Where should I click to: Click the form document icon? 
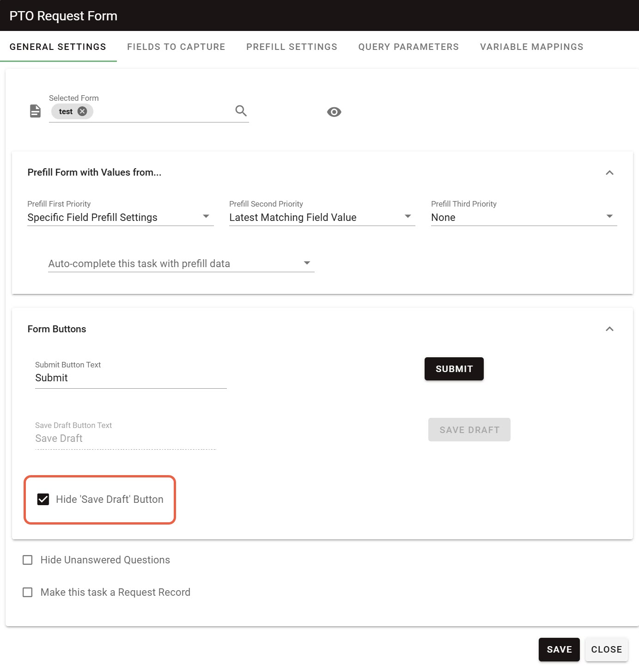(35, 111)
